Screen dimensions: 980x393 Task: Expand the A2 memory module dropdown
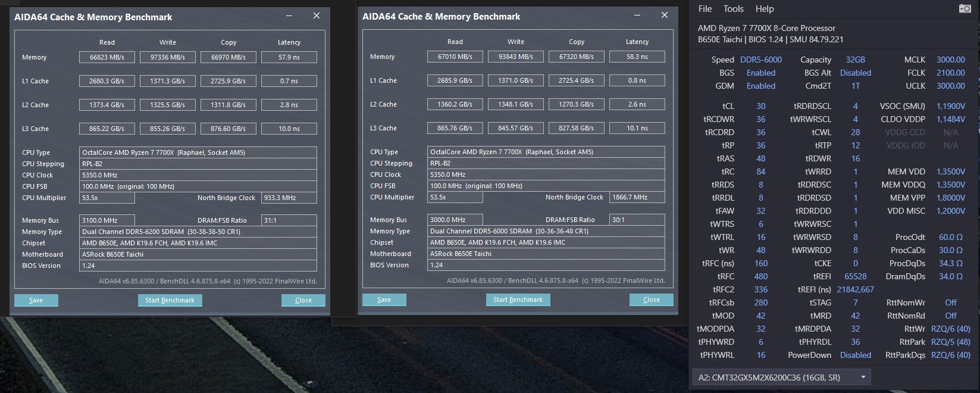point(782,377)
